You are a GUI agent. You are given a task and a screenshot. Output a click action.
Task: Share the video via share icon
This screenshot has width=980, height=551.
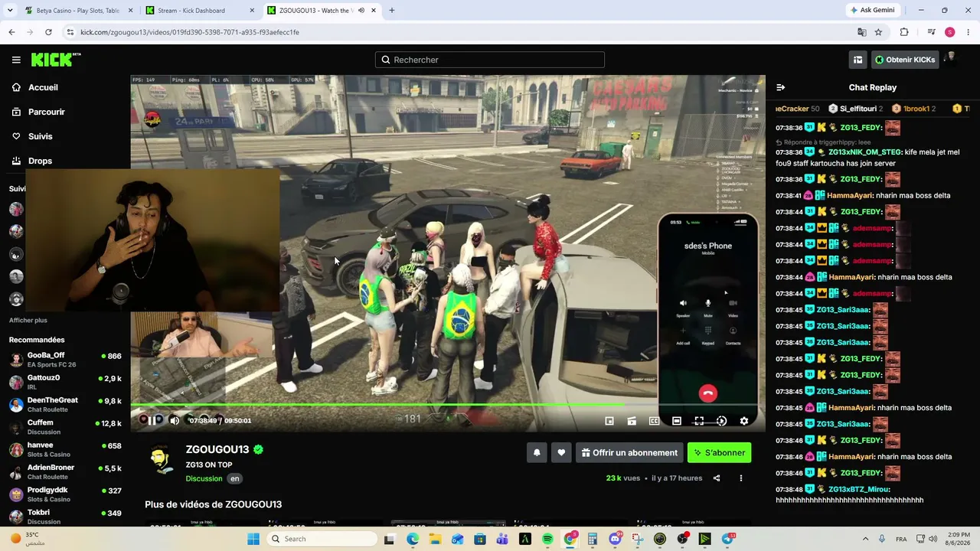click(x=717, y=478)
